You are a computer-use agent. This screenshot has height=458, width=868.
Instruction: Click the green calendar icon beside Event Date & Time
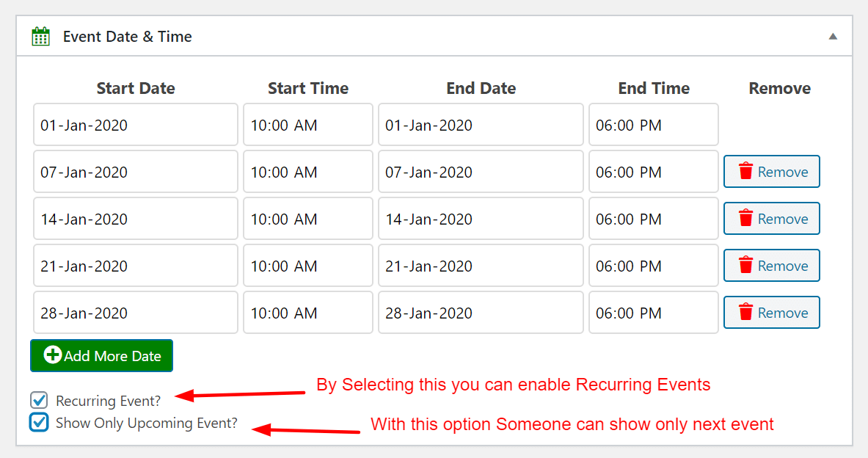[x=40, y=35]
